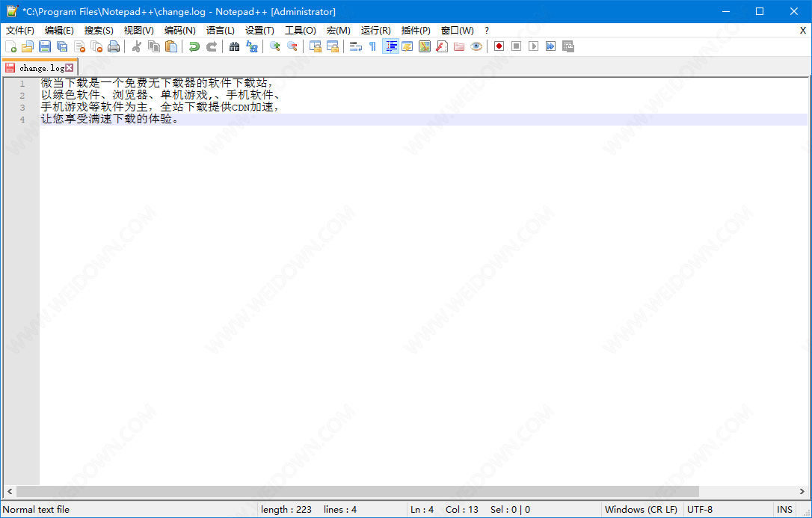Viewport: 812px width, 518px height.
Task: Select the change.log tab
Action: [x=39, y=68]
